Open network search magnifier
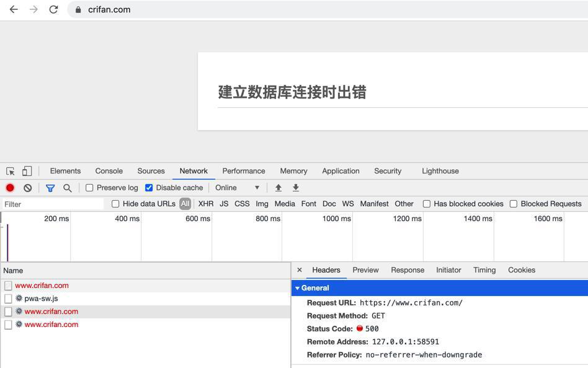588x368 pixels. (x=68, y=188)
